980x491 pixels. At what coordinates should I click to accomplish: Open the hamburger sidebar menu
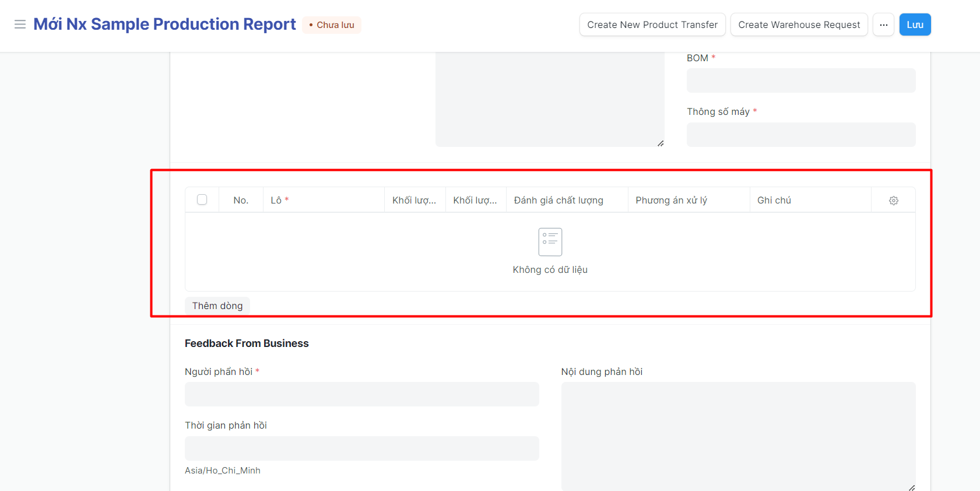20,24
